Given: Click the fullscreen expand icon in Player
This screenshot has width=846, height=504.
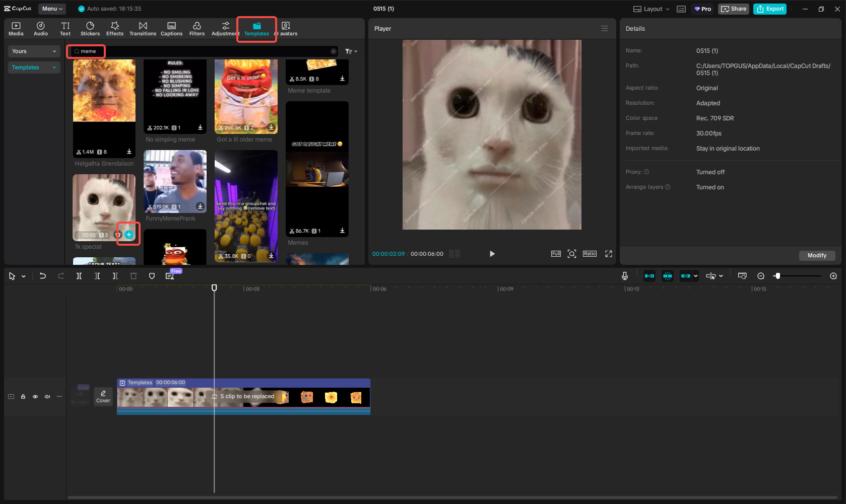Looking at the screenshot, I should (609, 254).
